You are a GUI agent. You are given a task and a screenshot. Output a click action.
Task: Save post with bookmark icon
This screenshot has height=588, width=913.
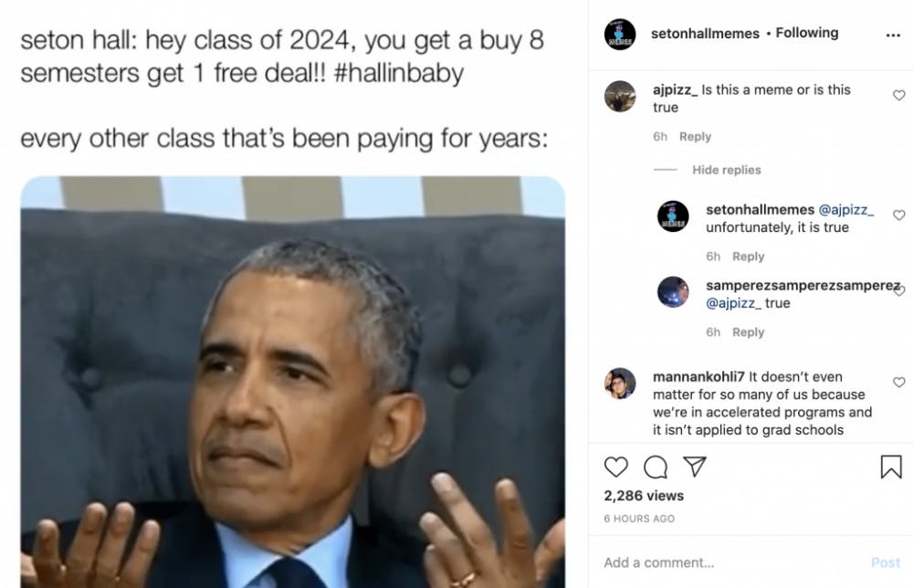point(891,467)
